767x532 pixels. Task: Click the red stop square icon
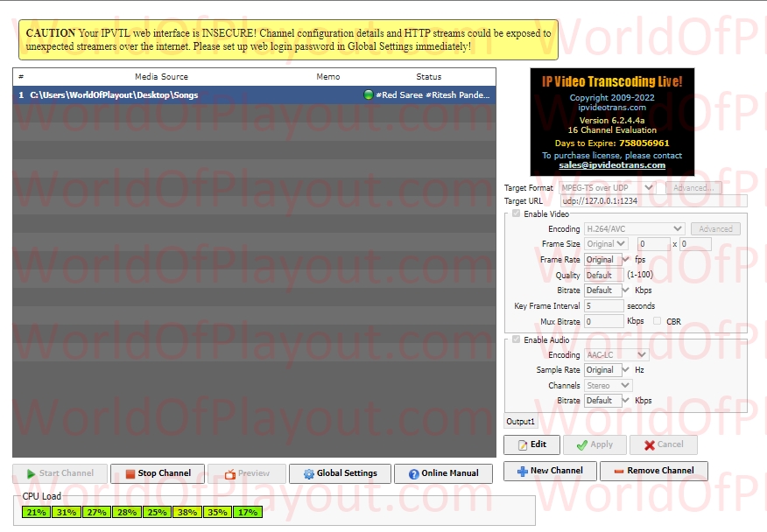coord(130,474)
